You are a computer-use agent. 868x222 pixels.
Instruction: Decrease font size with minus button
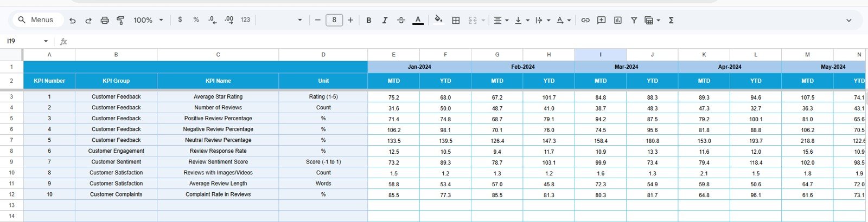[x=318, y=20]
